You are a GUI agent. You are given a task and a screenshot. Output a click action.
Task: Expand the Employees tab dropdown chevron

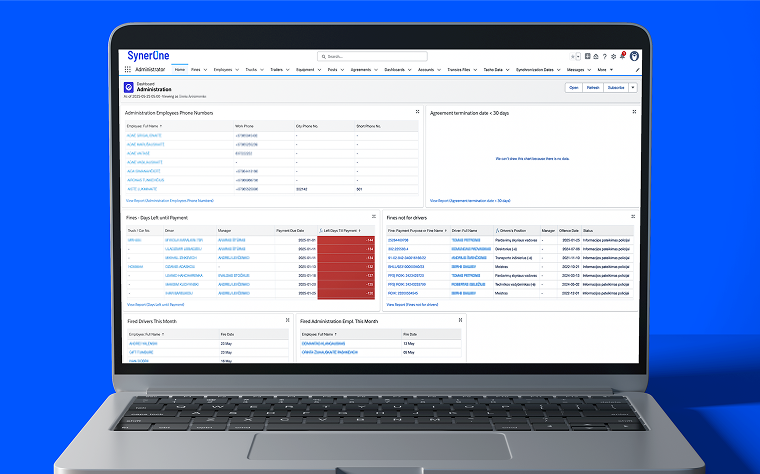coord(237,70)
